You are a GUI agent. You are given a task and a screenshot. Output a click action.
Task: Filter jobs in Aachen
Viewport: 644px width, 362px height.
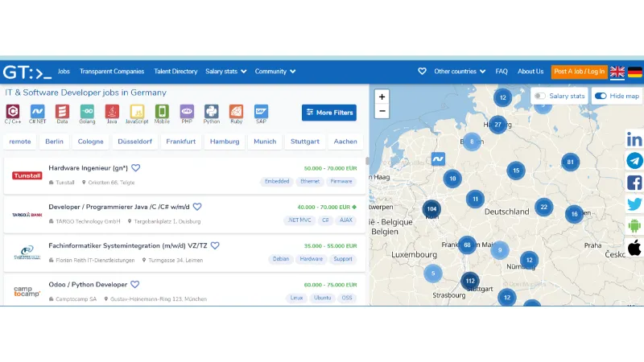[x=345, y=142]
